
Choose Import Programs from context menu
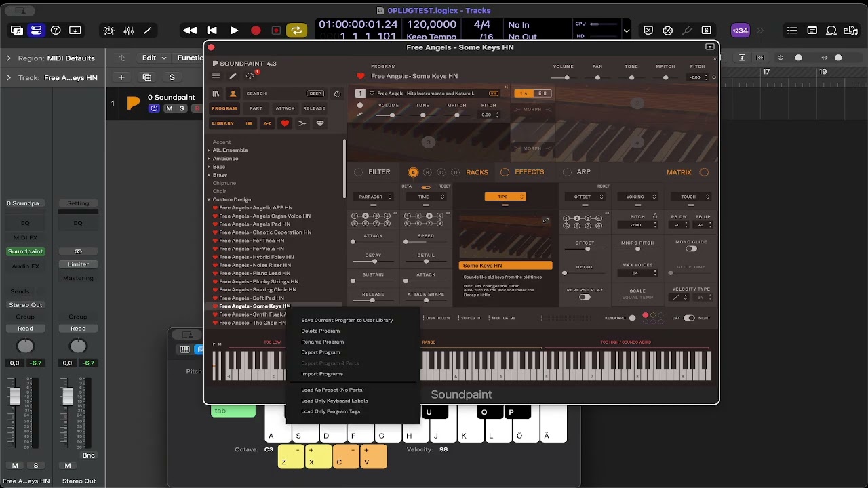coord(322,374)
